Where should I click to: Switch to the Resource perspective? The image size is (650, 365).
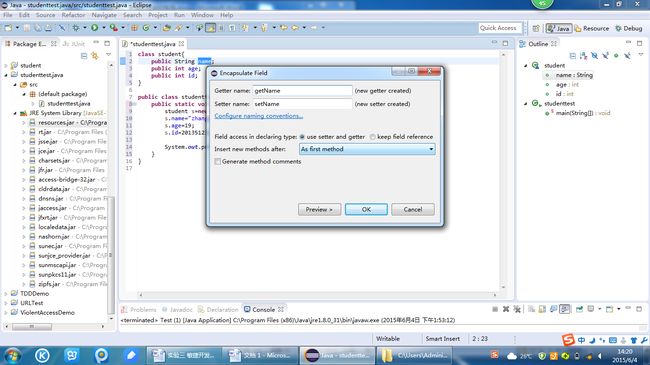pyautogui.click(x=592, y=28)
